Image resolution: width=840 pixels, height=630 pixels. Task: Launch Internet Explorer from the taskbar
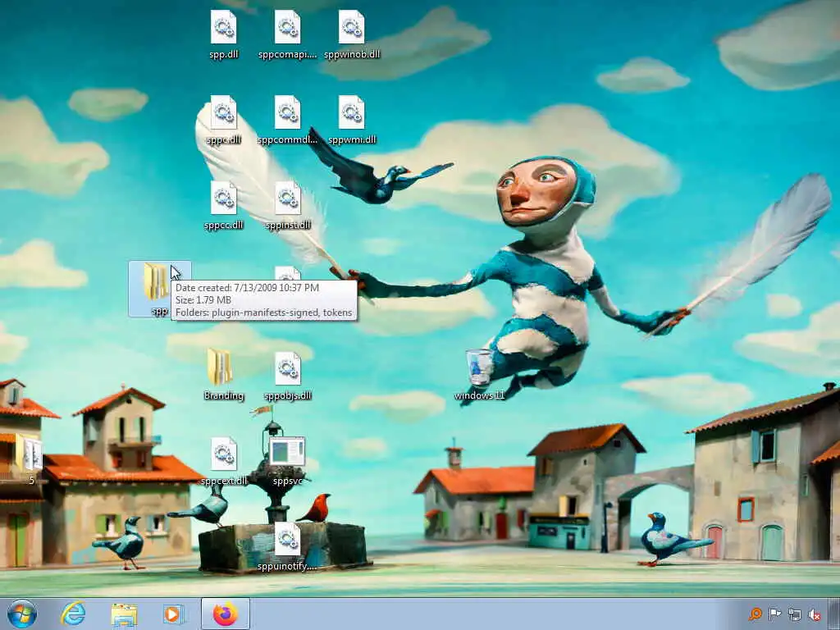tap(73, 614)
